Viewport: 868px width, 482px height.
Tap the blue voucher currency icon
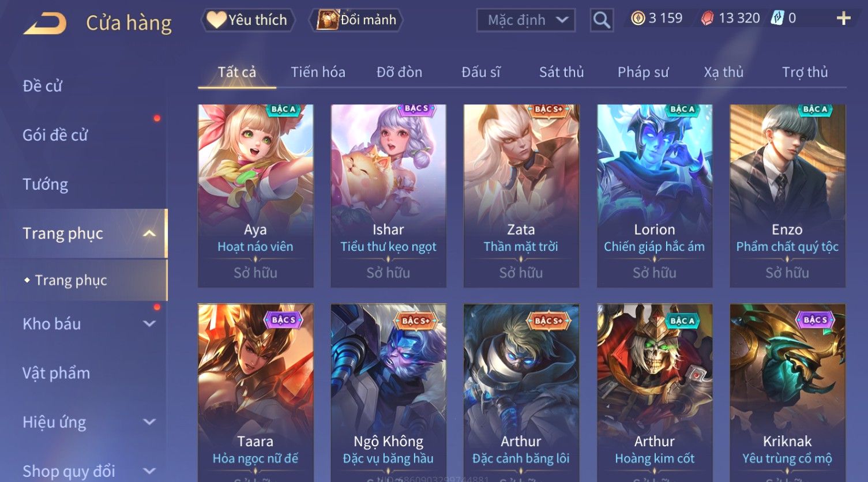pos(777,18)
